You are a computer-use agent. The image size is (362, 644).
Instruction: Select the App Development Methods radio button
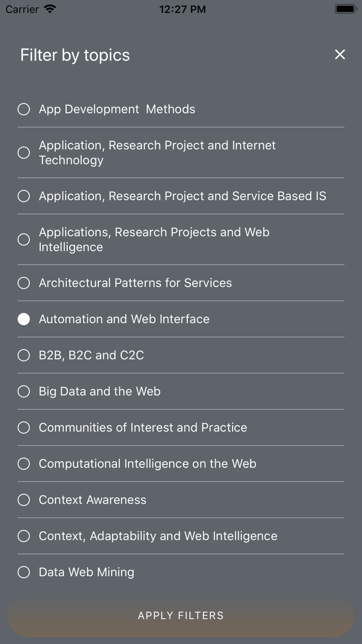[24, 109]
